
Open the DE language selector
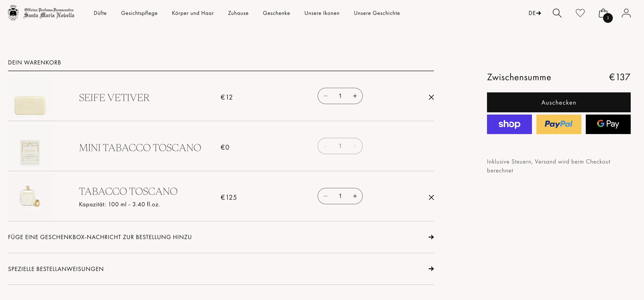coord(535,13)
